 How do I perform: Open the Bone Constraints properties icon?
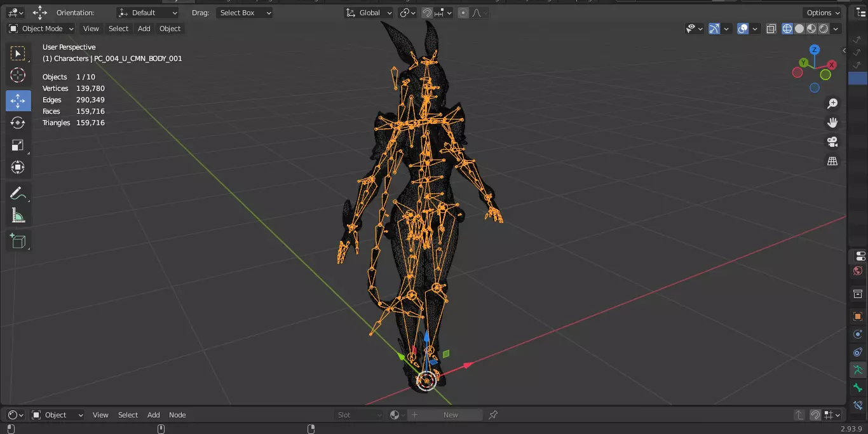858,404
